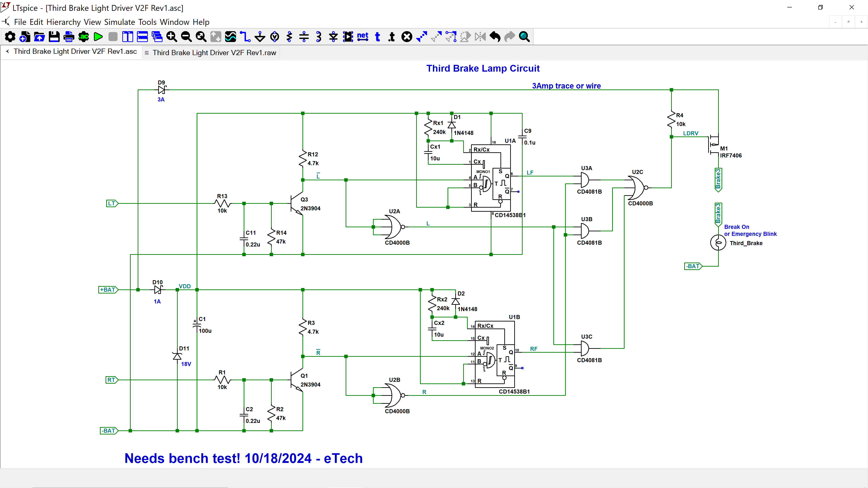Click the +BAT input port label
This screenshot has height=488, width=868.
(x=108, y=290)
